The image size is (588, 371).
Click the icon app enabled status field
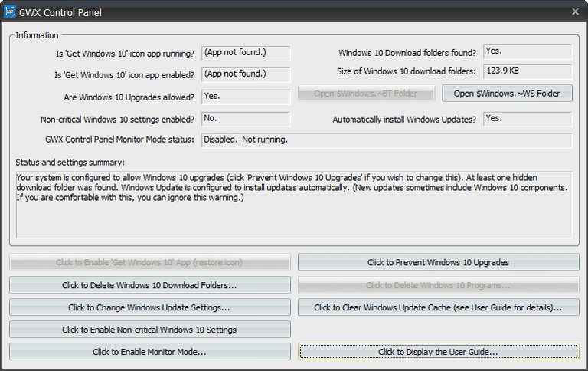coord(246,74)
